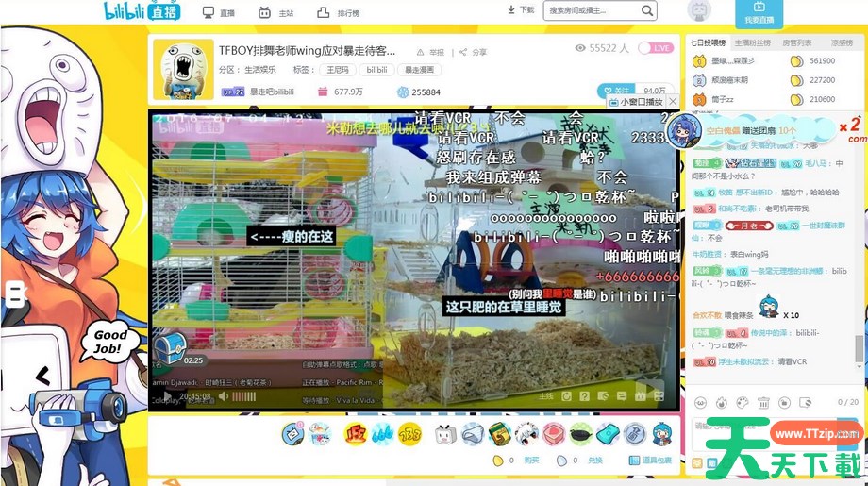This screenshot has height=486, width=868.
Task: Select the 主线 line option in player
Action: pyautogui.click(x=546, y=396)
